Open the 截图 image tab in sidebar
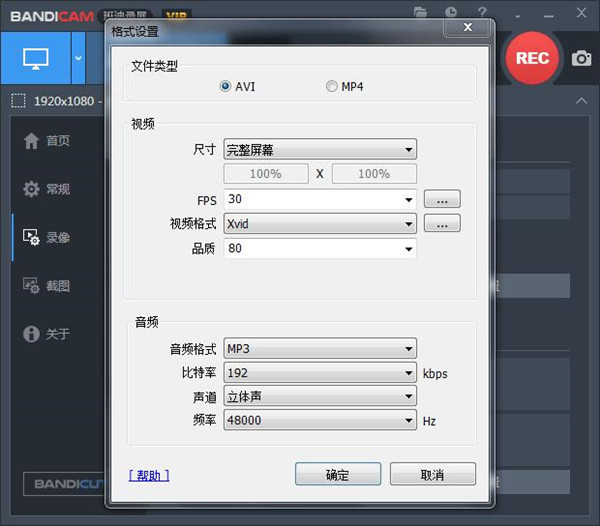This screenshot has height=526, width=600. (47, 286)
